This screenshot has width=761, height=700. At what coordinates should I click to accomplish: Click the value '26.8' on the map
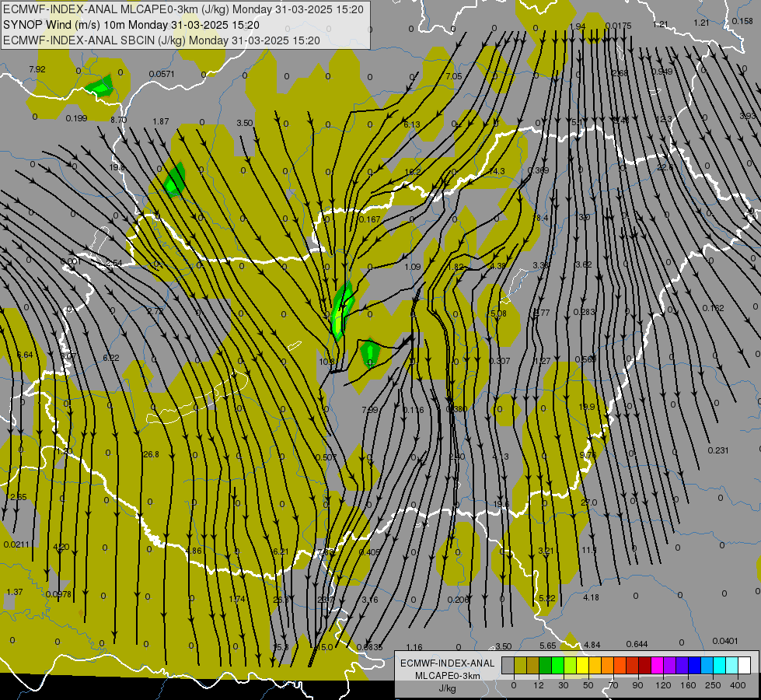pos(151,454)
